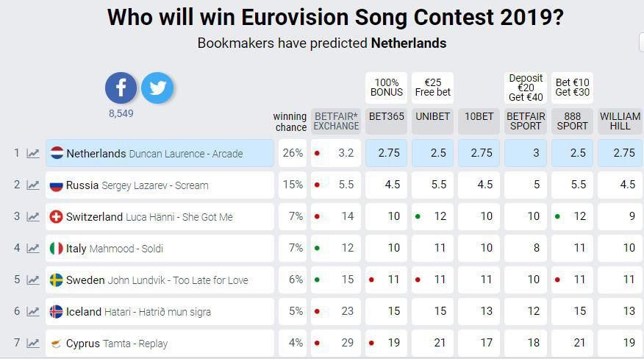Open the Netherlands odds trend chart icon
644x359 pixels.
pyautogui.click(x=33, y=154)
